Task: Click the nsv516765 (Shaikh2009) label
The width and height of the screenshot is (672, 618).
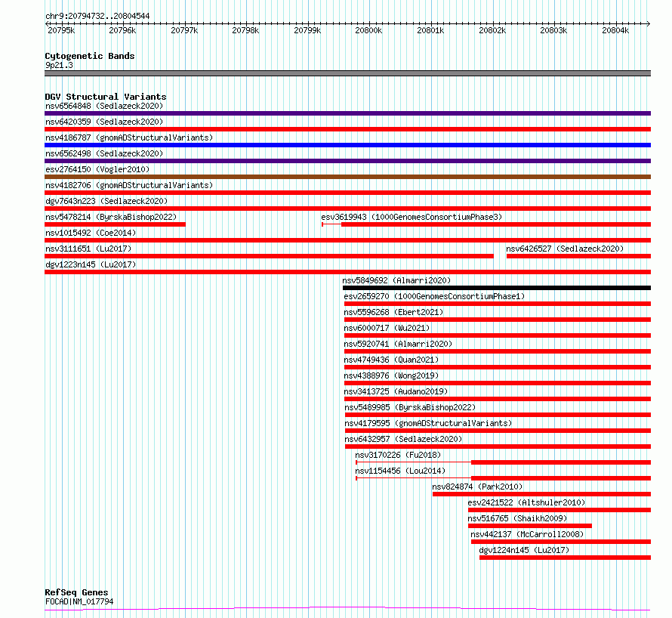Action: pyautogui.click(x=517, y=518)
